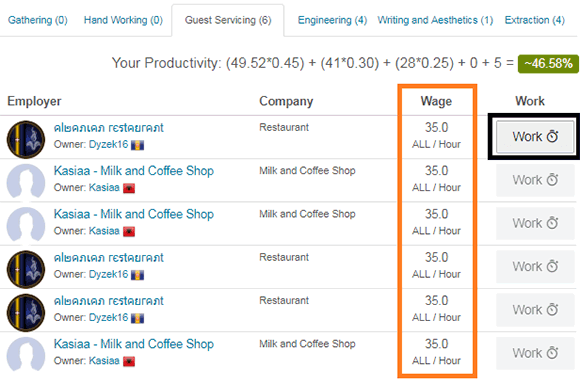Open the Gathering (0) tab
The width and height of the screenshot is (580, 384).
click(38, 20)
